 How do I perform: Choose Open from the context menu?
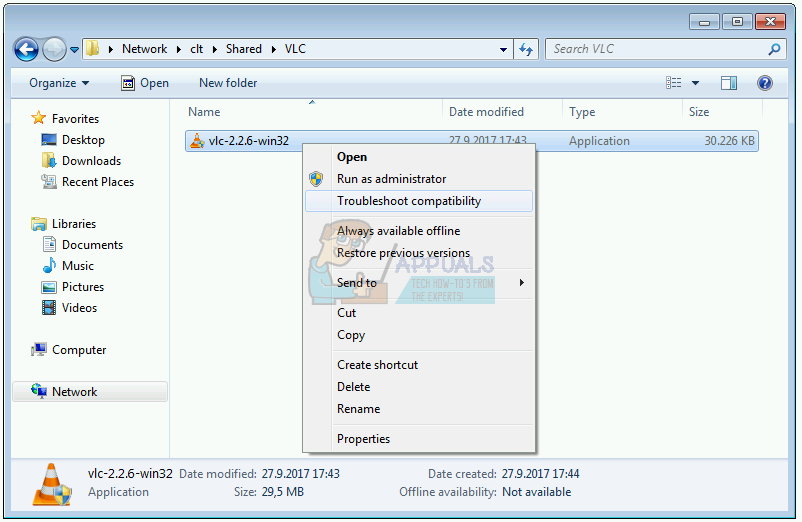(419, 157)
